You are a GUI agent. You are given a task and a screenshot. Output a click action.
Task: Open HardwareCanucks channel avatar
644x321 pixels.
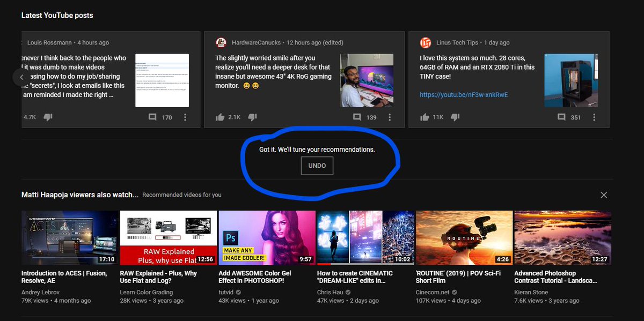(221, 42)
